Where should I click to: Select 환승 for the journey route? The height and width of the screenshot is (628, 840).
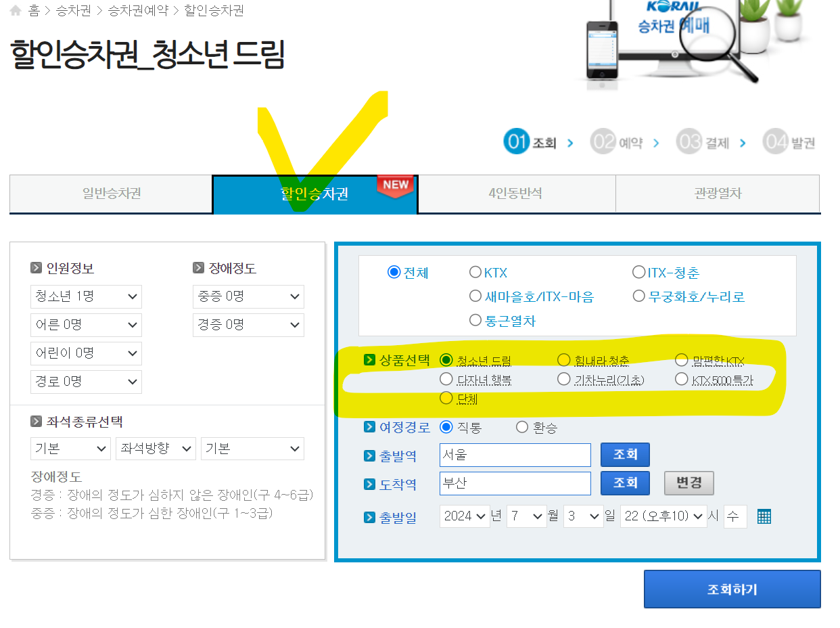coord(521,427)
